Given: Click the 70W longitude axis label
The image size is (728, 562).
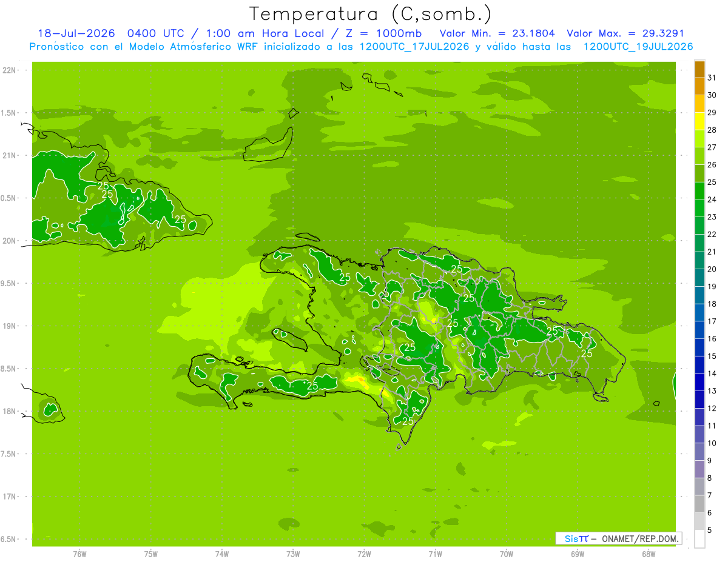Looking at the screenshot, I should tap(507, 554).
